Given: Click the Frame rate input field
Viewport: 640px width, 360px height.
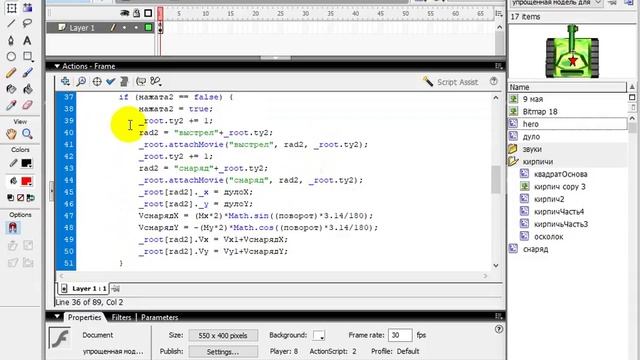Looking at the screenshot, I should coord(400,335).
